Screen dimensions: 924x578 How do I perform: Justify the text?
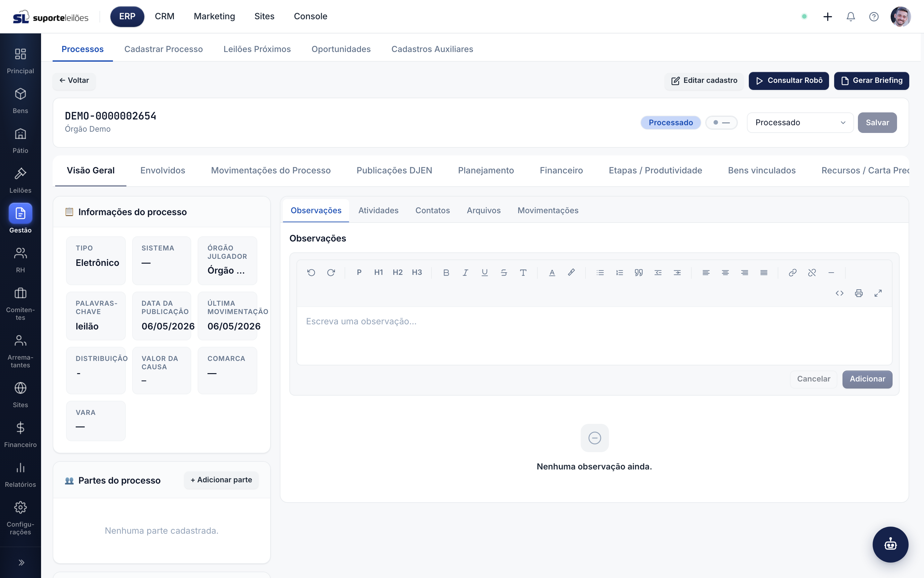tap(764, 273)
